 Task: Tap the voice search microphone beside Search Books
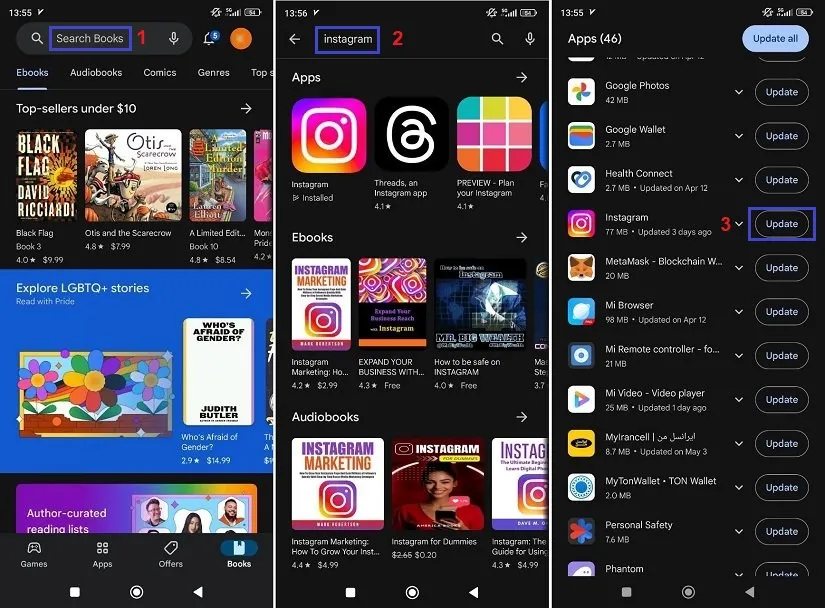[174, 38]
